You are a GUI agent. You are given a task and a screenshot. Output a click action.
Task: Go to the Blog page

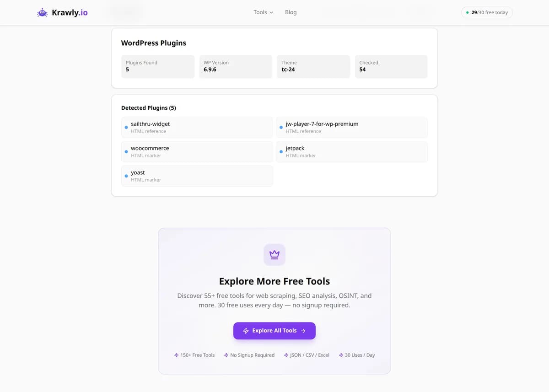click(x=291, y=12)
